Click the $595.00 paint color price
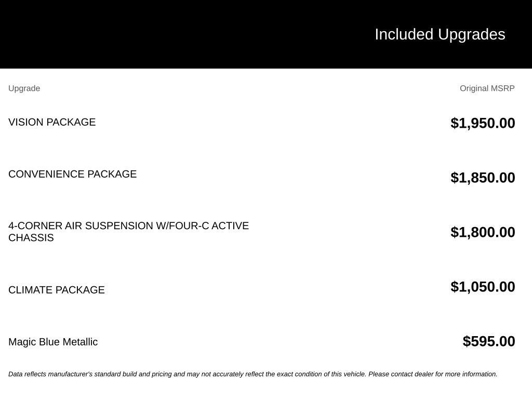 click(488, 342)
